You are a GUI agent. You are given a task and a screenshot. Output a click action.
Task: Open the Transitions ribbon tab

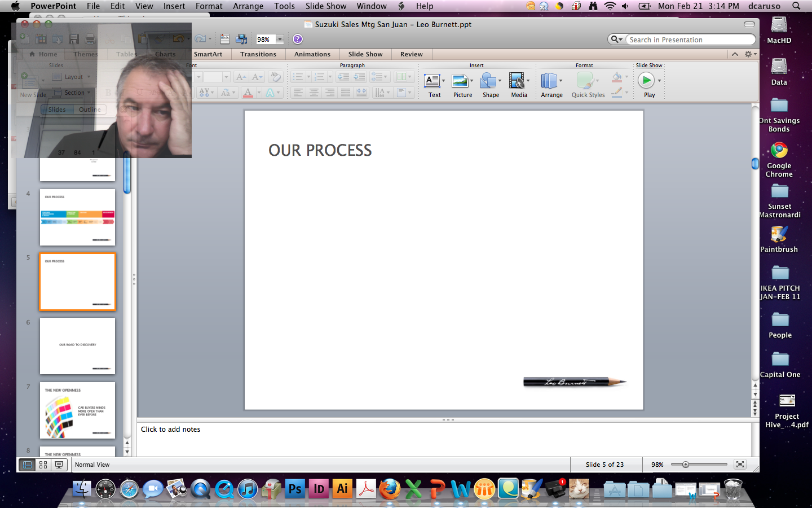pos(258,54)
